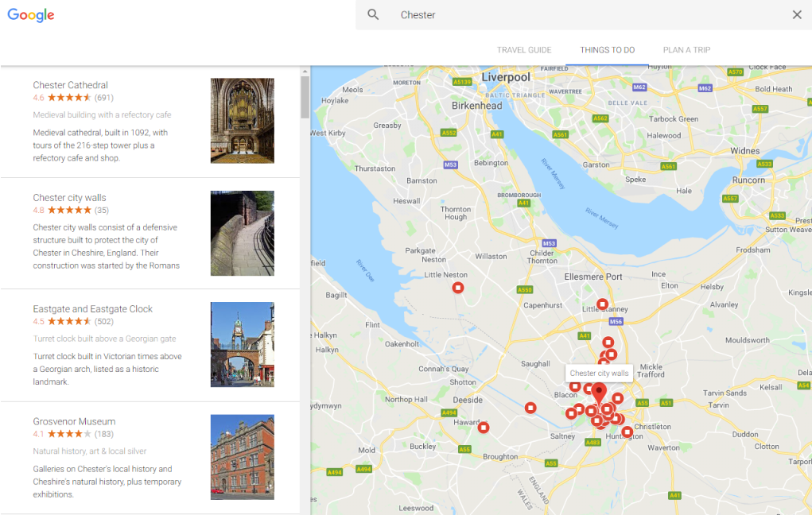Select the map marker northeast of Huntington
Screen dimensions: 812x515
627,432
